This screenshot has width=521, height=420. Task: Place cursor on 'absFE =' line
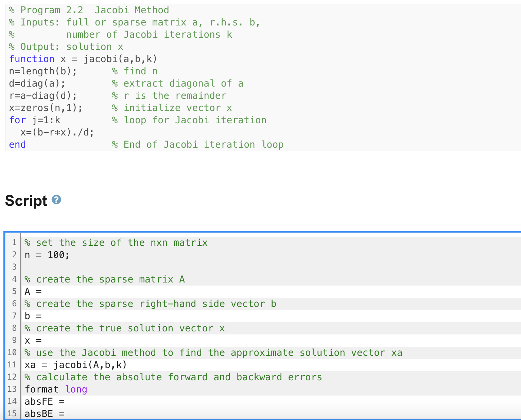(x=45, y=402)
